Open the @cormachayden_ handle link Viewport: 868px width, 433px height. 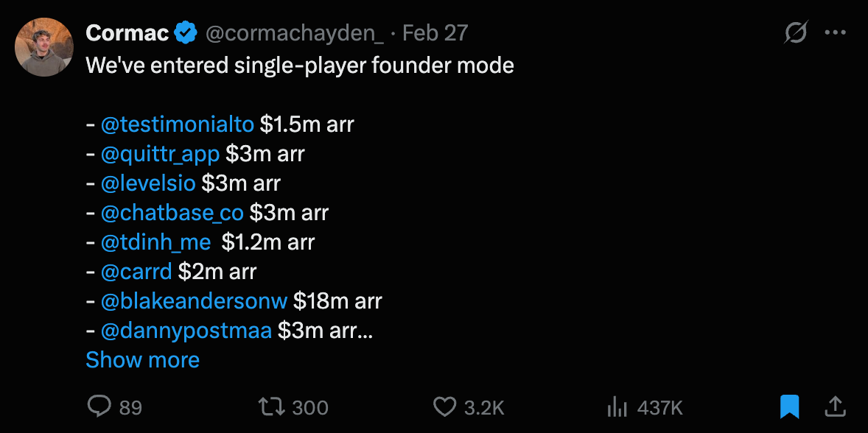point(295,33)
